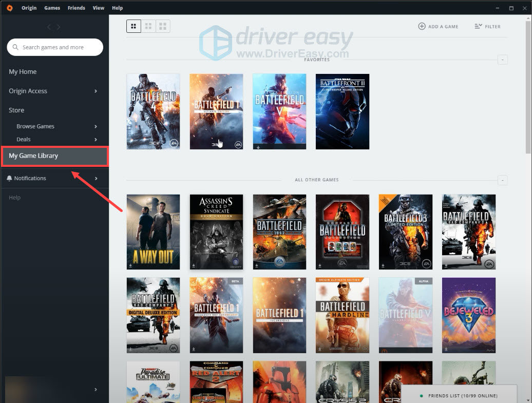The height and width of the screenshot is (403, 532).
Task: Expand the Deals submenu chevron
Action: click(96, 139)
